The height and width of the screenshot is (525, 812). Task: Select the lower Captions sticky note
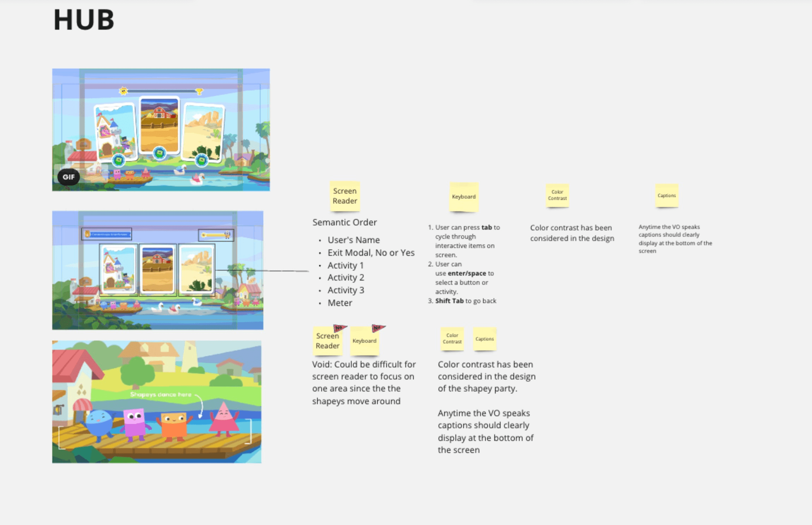point(484,339)
